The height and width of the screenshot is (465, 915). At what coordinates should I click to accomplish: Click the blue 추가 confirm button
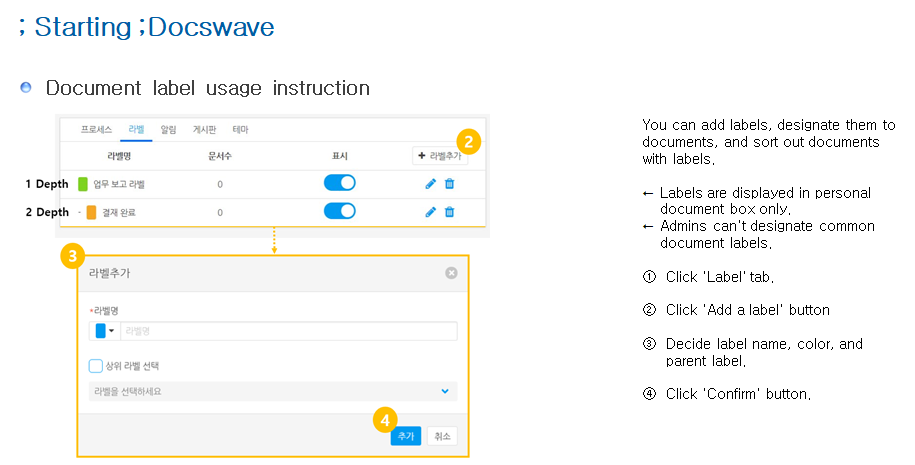(x=406, y=436)
